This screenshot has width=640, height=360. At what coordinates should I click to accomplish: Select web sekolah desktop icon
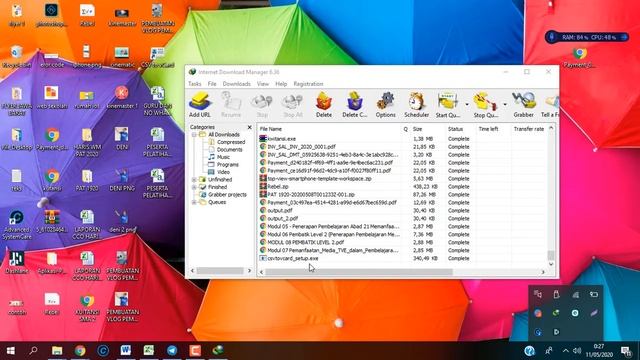(51, 98)
